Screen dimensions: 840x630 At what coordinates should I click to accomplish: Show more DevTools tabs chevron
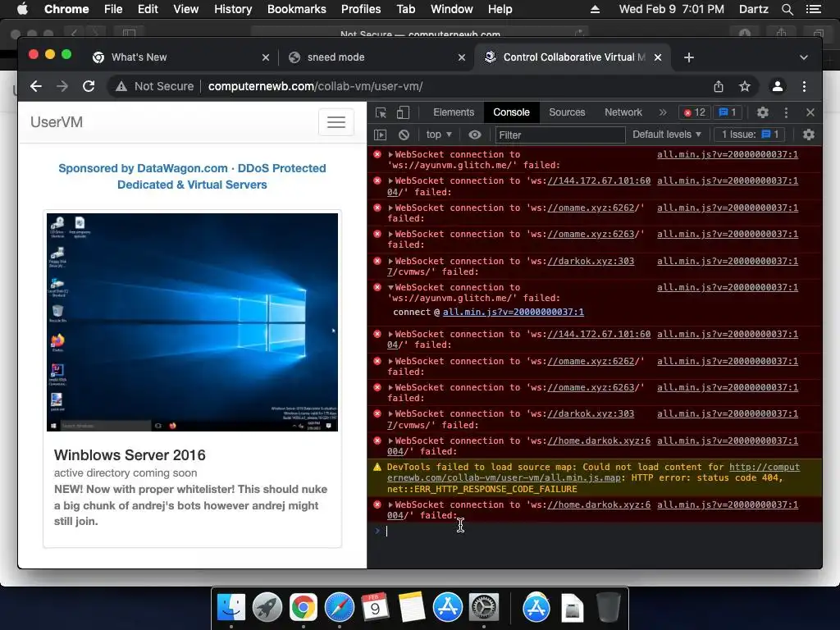pos(663,112)
